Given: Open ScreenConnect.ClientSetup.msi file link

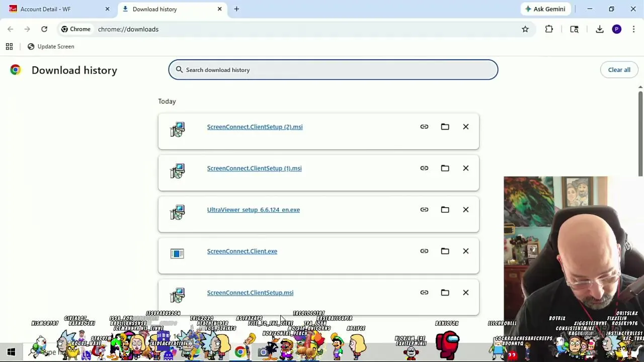Looking at the screenshot, I should 250,293.
